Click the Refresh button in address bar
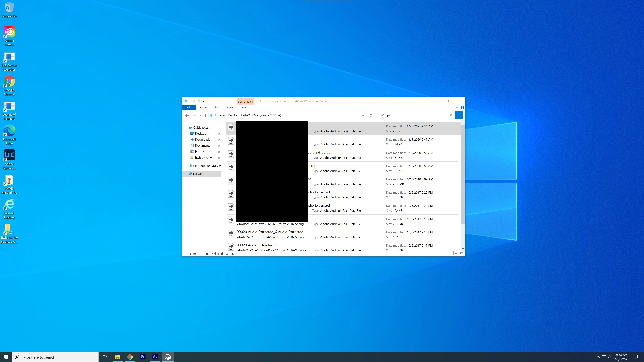Screen dimensions: 644x362 coord(371,115)
